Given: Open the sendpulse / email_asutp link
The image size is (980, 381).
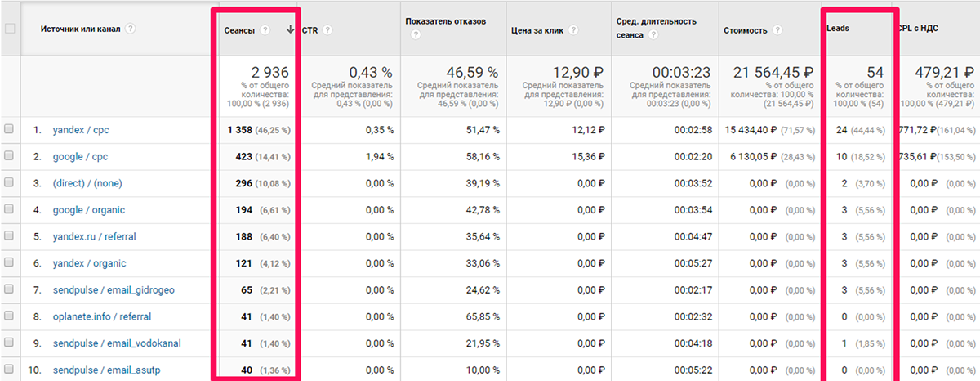Looking at the screenshot, I should pyautogui.click(x=105, y=370).
